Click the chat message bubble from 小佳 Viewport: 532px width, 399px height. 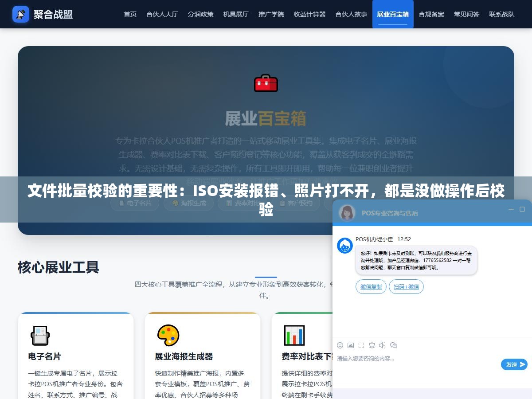pos(416,261)
